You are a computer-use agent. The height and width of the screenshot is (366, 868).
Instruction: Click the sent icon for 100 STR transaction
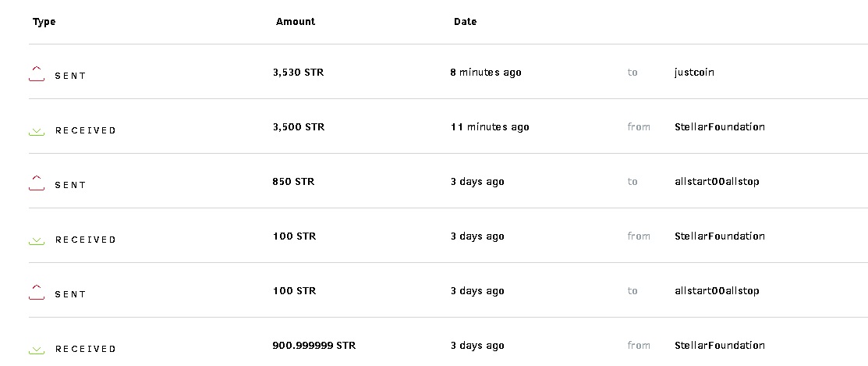(37, 293)
